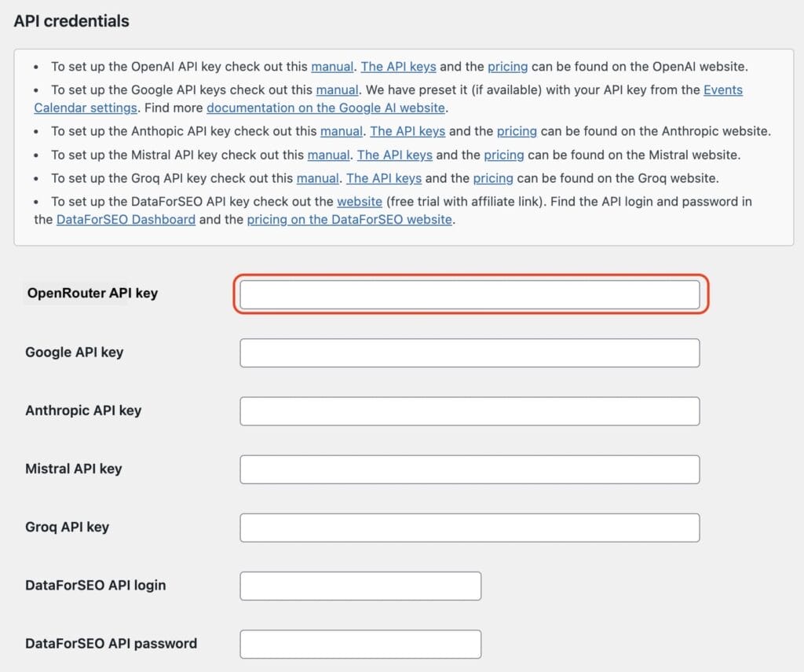The image size is (804, 672).
Task: Open the OpenAI pricing link
Action: point(507,67)
